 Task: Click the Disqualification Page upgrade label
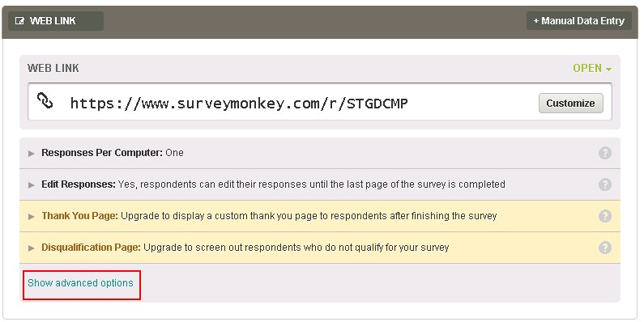point(91,248)
